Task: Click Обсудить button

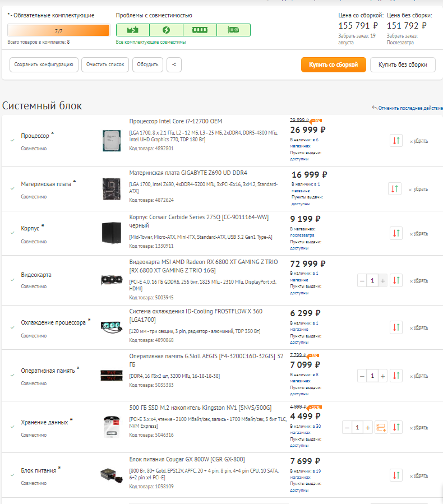Action: pos(147,64)
